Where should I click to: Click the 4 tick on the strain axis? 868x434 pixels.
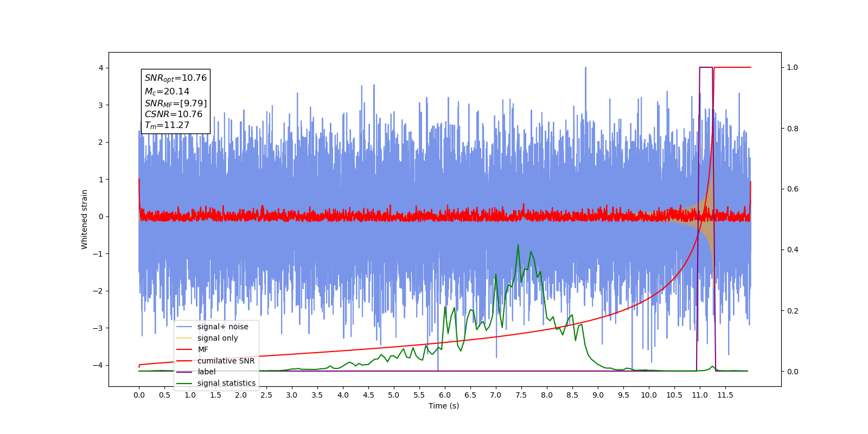point(101,68)
